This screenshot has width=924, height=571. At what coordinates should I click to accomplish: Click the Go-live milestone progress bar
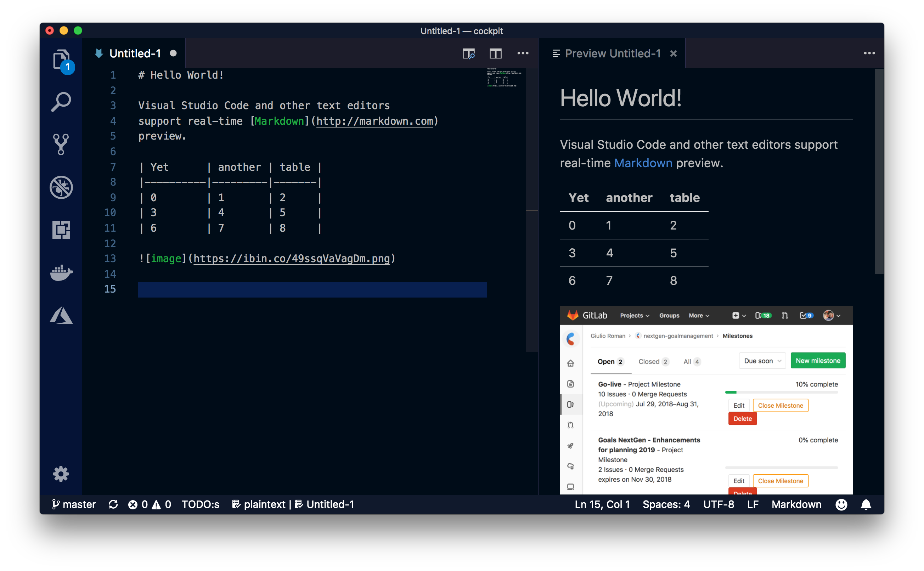[781, 392]
